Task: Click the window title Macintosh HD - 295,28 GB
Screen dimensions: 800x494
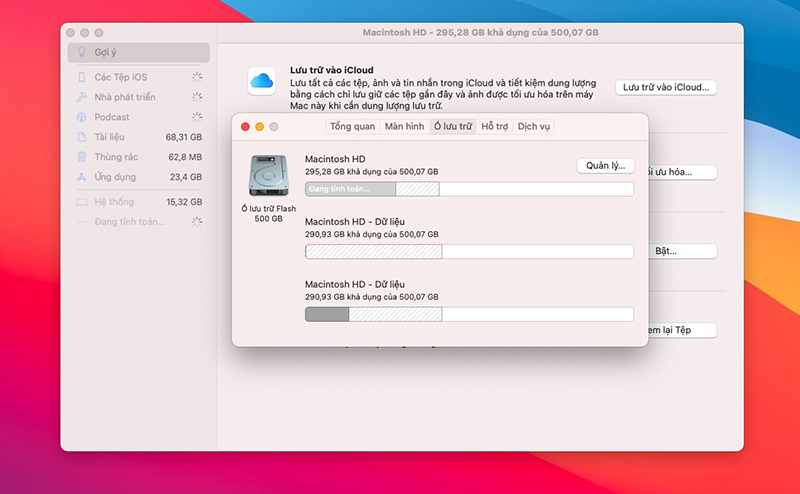Action: [x=480, y=32]
